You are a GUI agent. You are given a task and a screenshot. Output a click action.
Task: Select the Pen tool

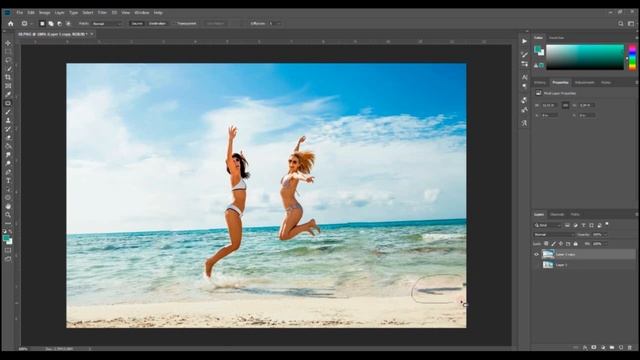8,172
